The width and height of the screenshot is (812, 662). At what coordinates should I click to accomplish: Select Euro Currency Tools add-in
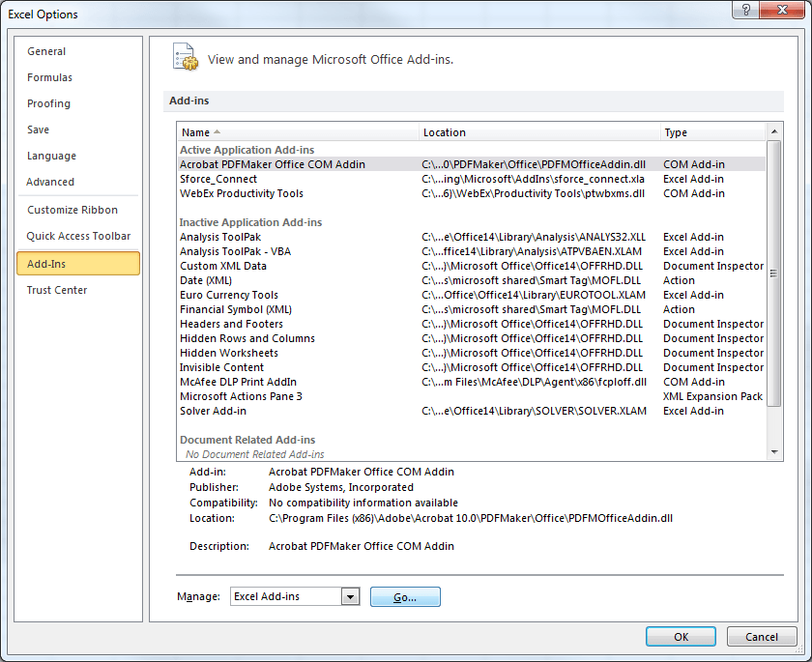[472, 295]
